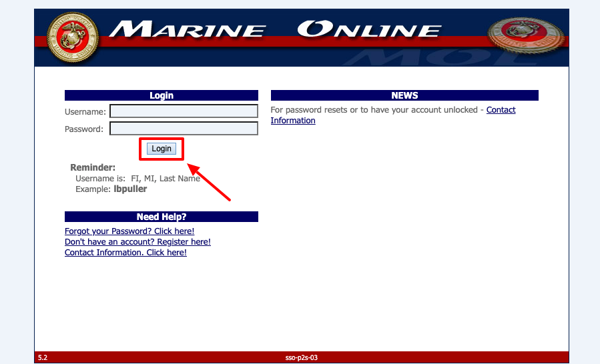The width and height of the screenshot is (600, 364).
Task: Click the NEWS section header
Action: pyautogui.click(x=404, y=95)
